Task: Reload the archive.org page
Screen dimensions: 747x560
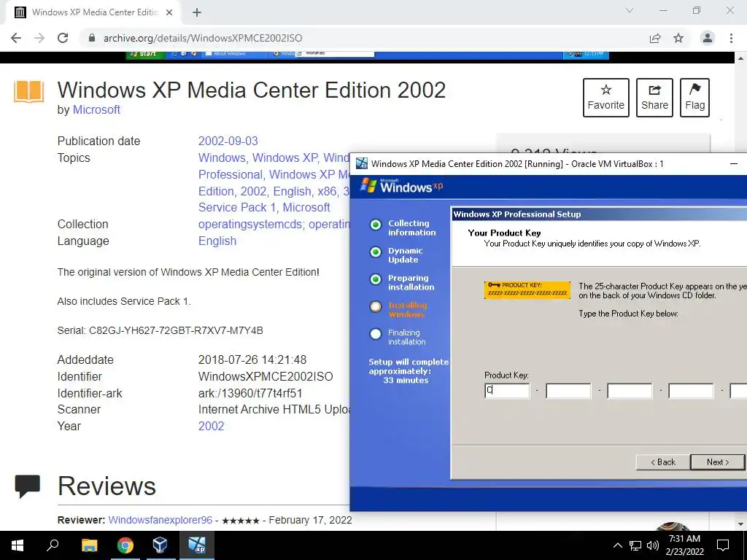Action: click(x=63, y=38)
